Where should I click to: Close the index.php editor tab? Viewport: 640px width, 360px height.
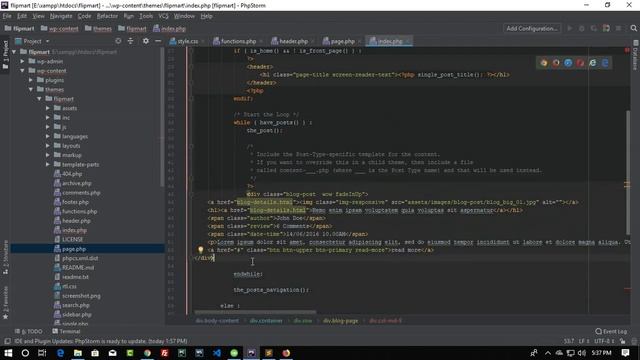pos(408,41)
